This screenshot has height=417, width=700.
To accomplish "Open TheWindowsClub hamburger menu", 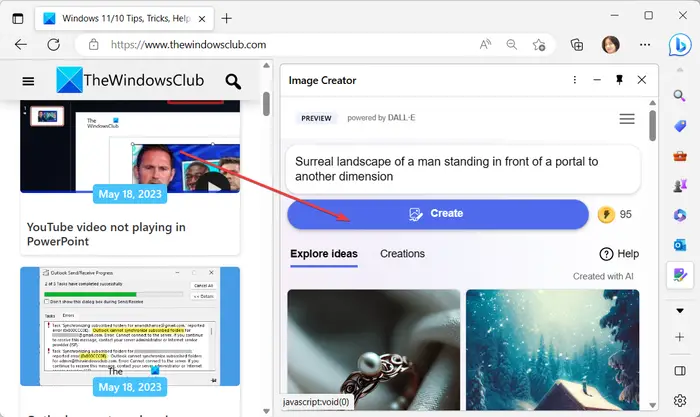I will pyautogui.click(x=28, y=81).
